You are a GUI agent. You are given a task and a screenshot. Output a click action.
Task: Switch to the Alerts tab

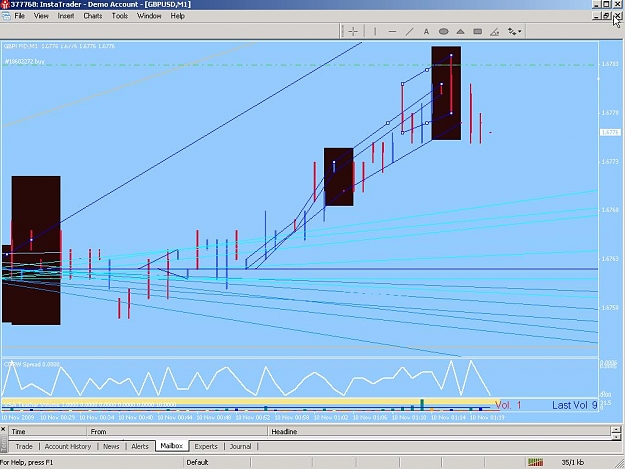pos(140,446)
